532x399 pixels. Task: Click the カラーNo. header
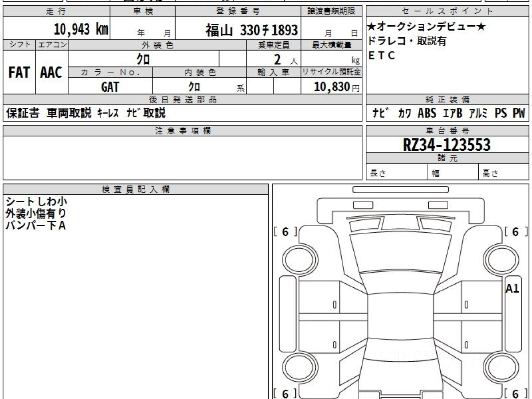tap(110, 72)
